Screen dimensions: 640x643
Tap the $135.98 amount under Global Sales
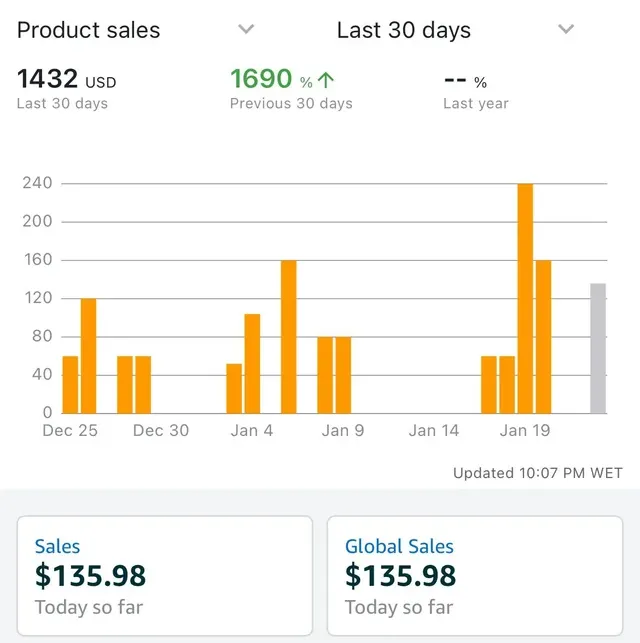tap(401, 576)
